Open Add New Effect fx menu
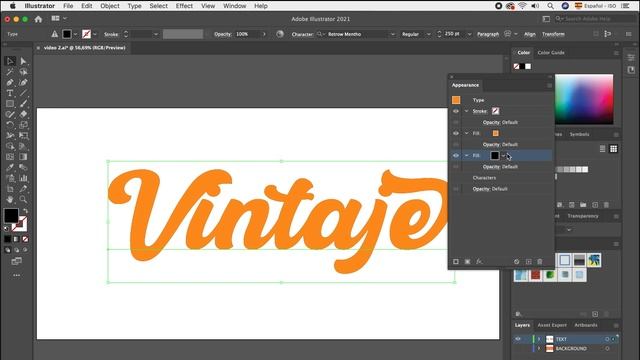The width and height of the screenshot is (640, 360). pos(479,262)
